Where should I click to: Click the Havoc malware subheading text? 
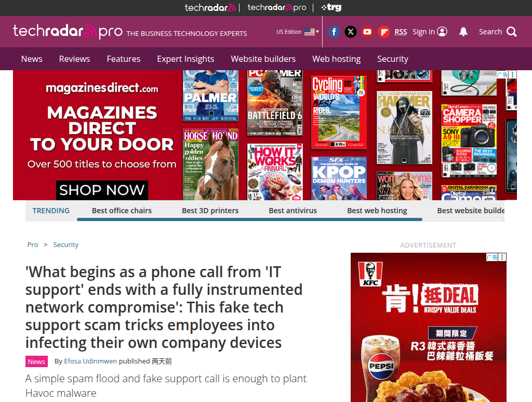(x=166, y=386)
